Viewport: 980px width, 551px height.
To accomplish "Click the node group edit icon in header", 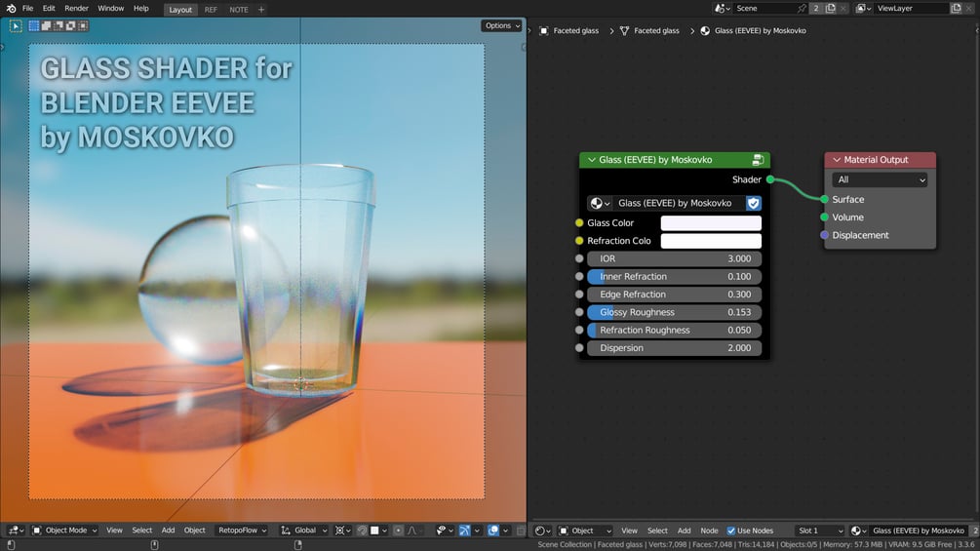I will click(x=758, y=160).
